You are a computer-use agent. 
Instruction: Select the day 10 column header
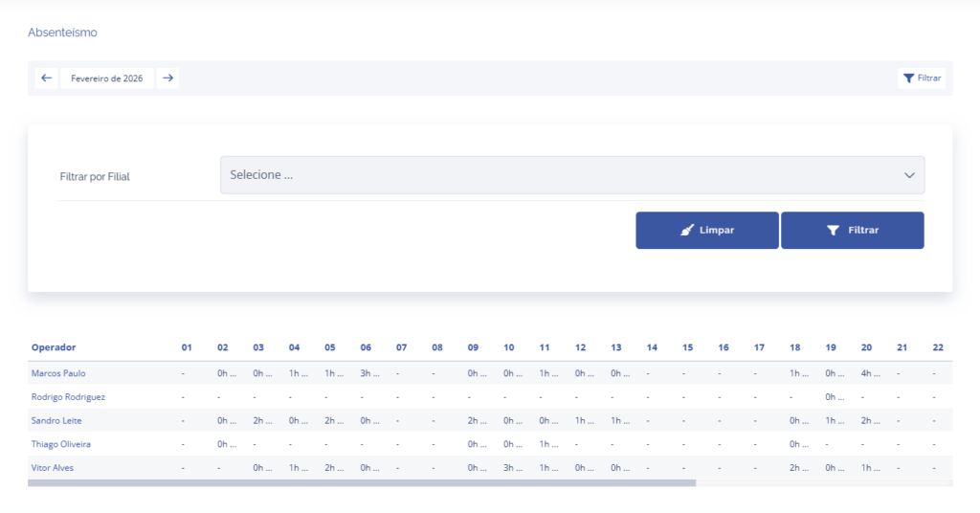pyautogui.click(x=509, y=347)
